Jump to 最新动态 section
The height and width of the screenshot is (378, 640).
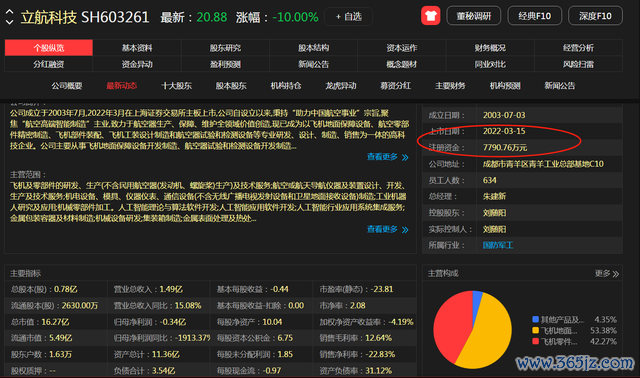122,86
